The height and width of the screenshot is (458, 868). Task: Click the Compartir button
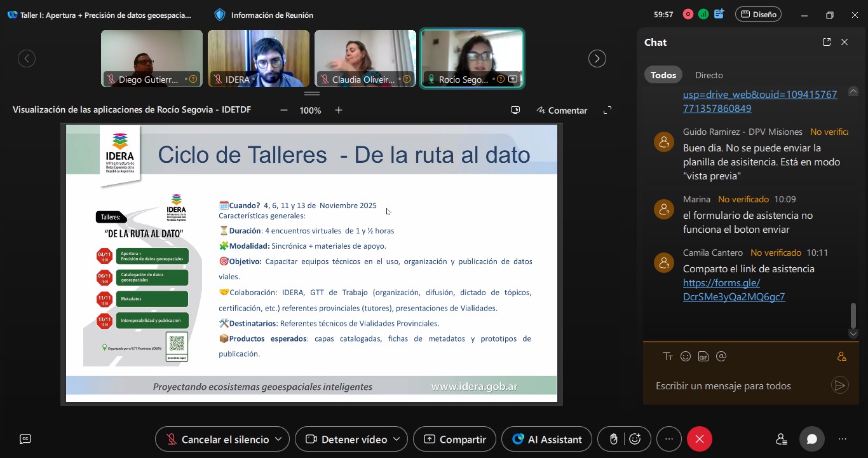(454, 440)
